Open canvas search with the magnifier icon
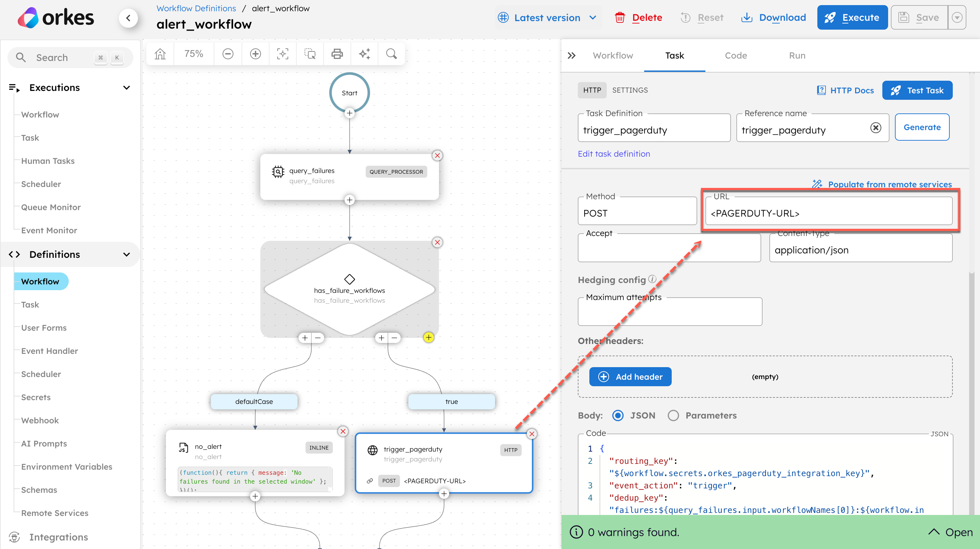 coord(391,54)
